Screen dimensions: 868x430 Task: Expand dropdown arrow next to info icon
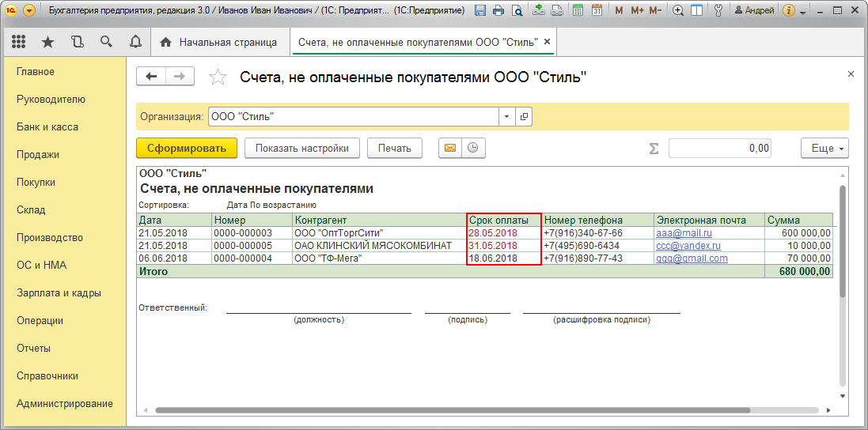[803, 13]
